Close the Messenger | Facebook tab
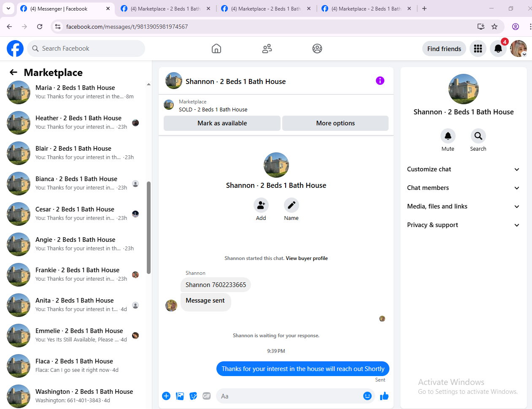The image size is (532, 409). (x=108, y=8)
